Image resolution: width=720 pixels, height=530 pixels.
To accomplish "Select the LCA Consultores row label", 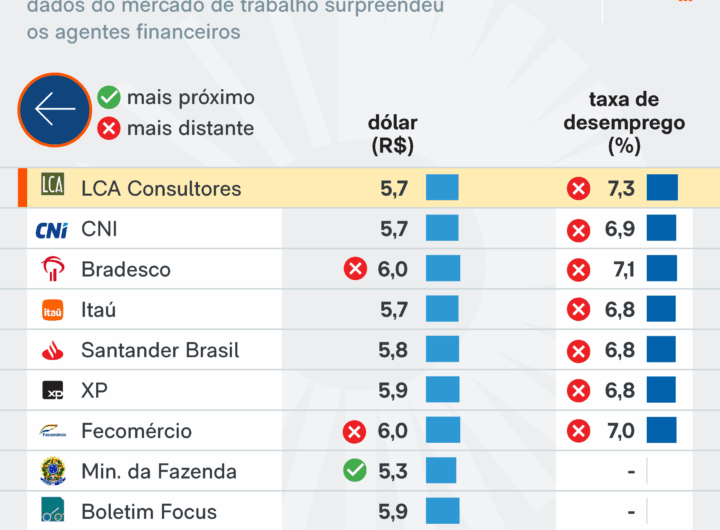I will [161, 188].
